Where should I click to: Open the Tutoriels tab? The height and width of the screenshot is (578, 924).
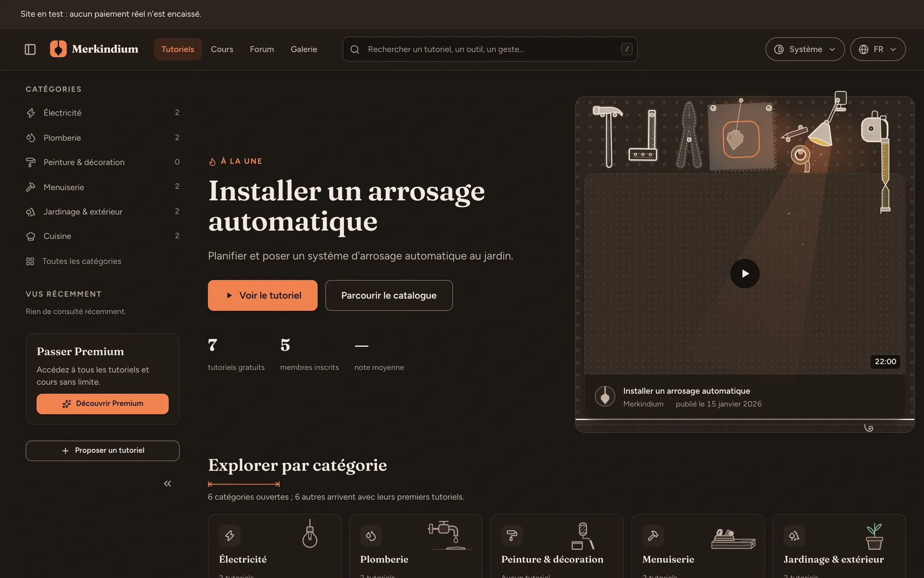point(178,49)
